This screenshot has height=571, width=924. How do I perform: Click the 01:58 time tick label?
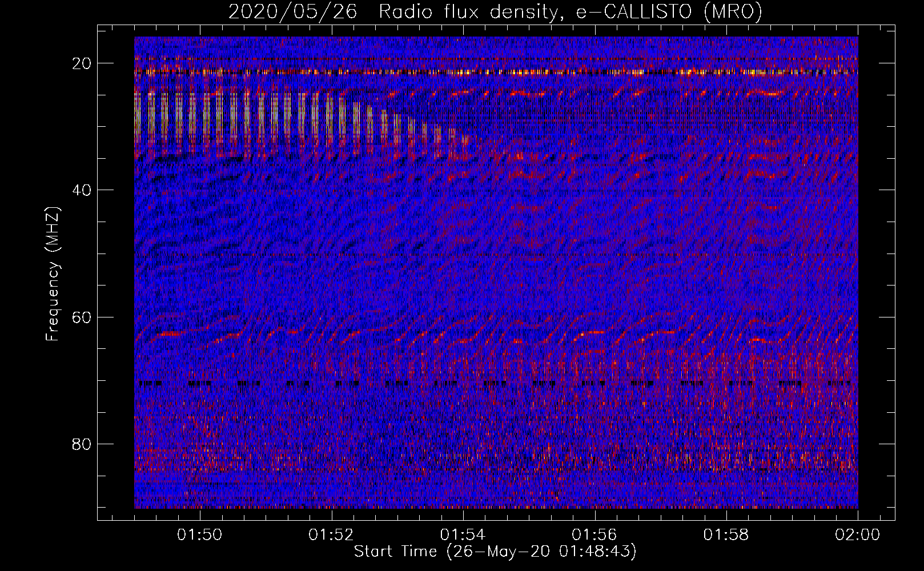(x=726, y=535)
